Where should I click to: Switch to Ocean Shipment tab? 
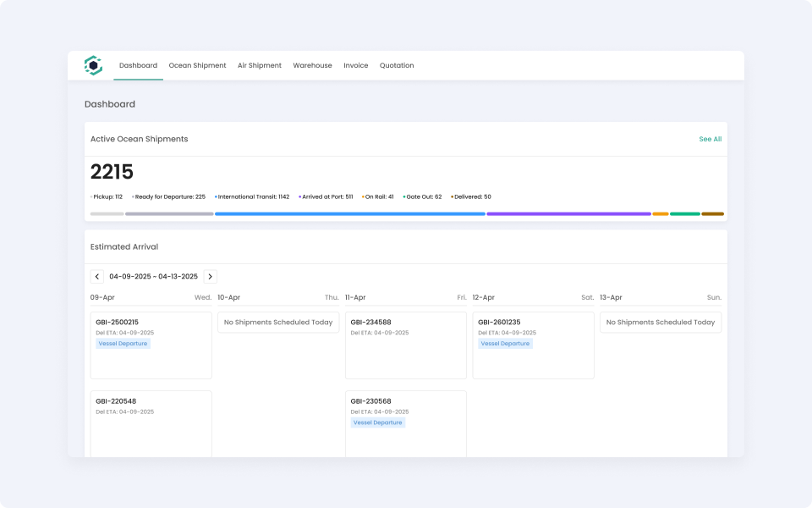197,65
